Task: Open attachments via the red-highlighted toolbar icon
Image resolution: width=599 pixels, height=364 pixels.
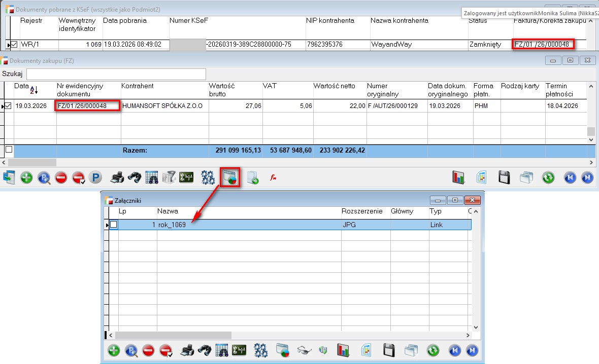Action: coord(230,177)
